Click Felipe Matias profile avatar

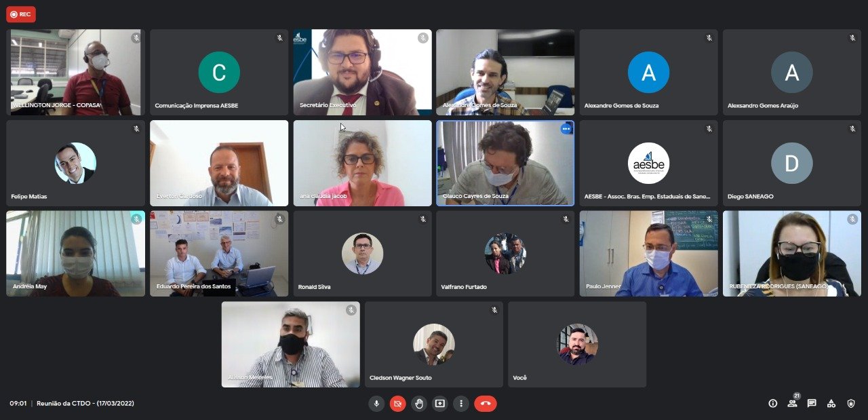tap(75, 163)
